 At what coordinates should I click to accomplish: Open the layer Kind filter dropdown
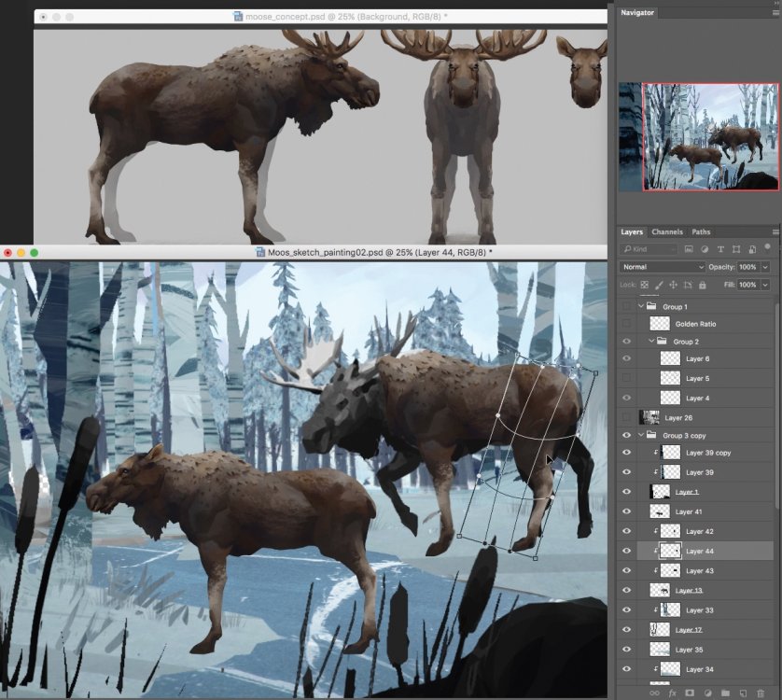[649, 249]
